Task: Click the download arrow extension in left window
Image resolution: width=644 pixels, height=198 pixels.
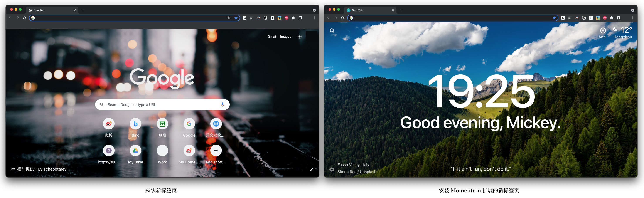Action: 280,18
